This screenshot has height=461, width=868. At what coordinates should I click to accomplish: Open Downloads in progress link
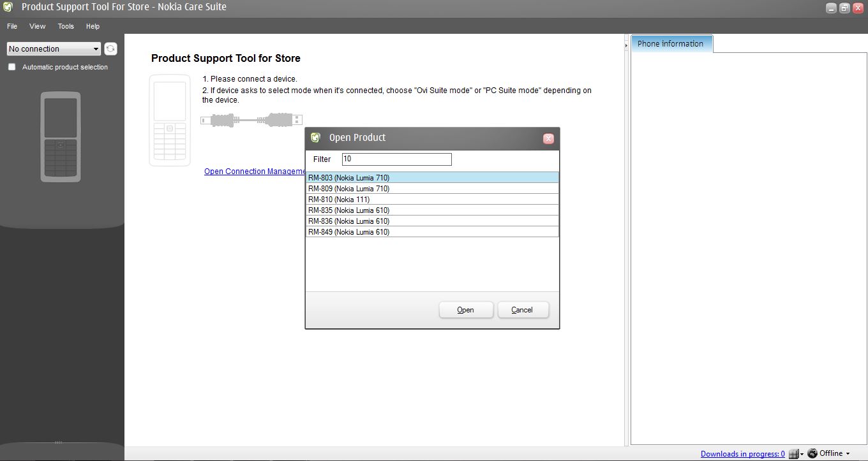tap(743, 454)
